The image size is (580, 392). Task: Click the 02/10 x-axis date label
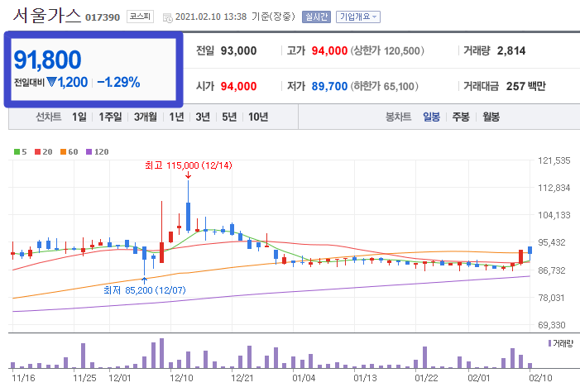540,378
